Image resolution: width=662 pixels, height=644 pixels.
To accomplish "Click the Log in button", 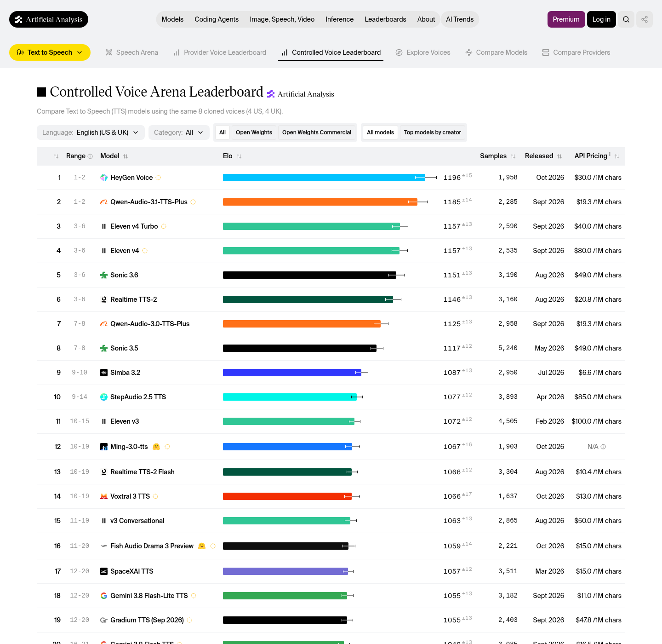I will (x=601, y=19).
